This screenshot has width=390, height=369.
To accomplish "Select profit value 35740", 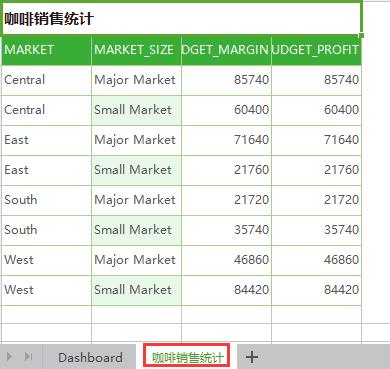I will 317,230.
